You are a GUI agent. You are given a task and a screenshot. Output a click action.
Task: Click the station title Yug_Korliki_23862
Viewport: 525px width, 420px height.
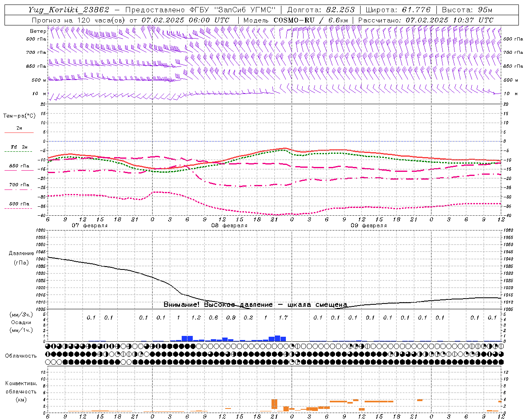coord(68,10)
